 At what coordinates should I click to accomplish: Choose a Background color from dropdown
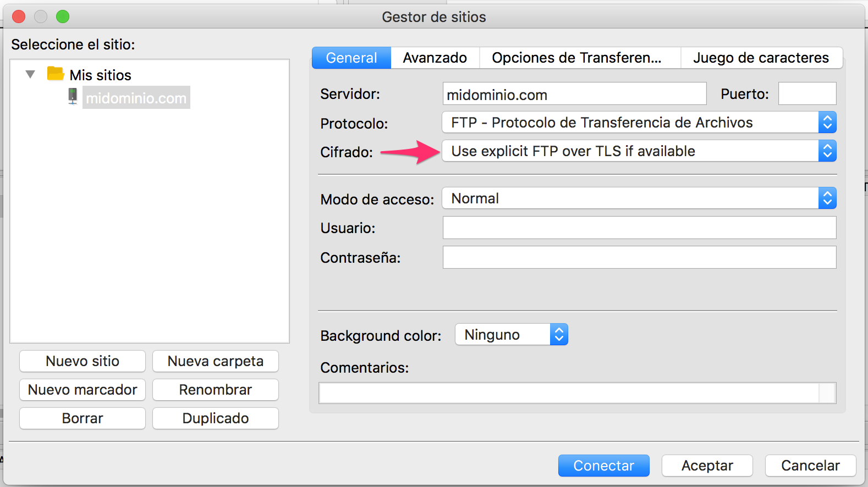tap(511, 335)
